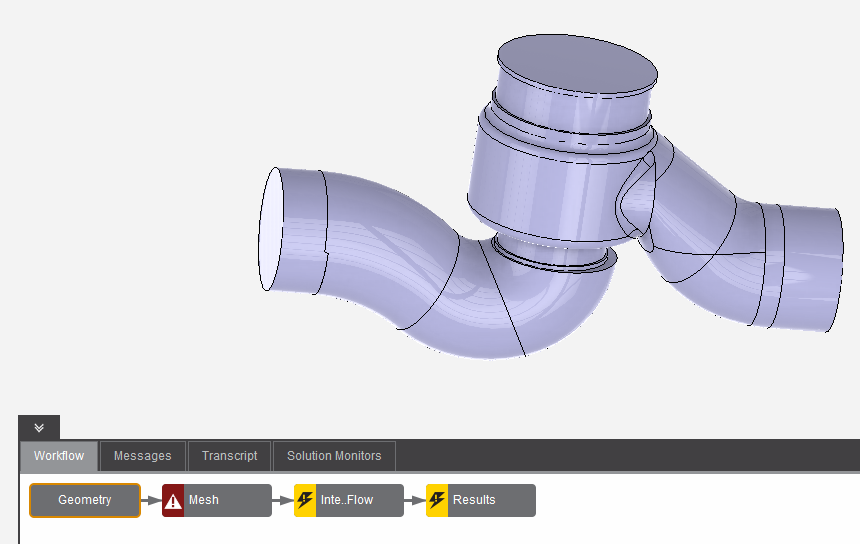The width and height of the screenshot is (860, 544).
Task: Select the pipe inlet end face
Action: (271, 229)
